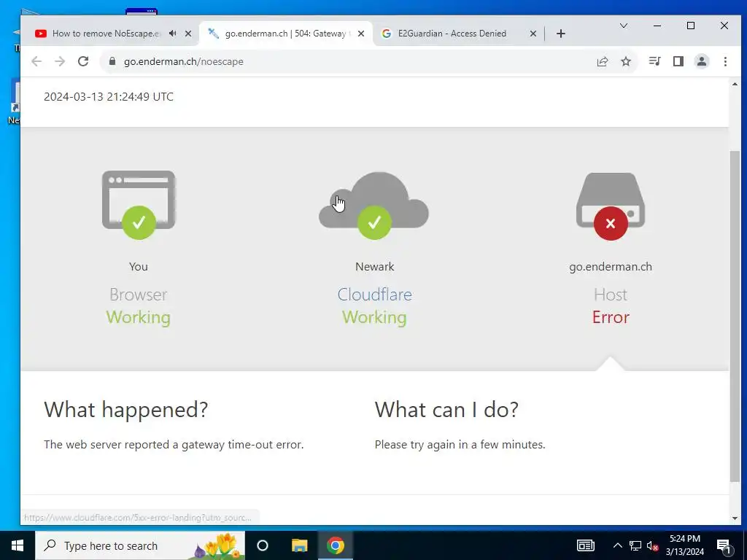Open network status tray icon
Viewport: 747px width, 560px height.
[635, 545]
